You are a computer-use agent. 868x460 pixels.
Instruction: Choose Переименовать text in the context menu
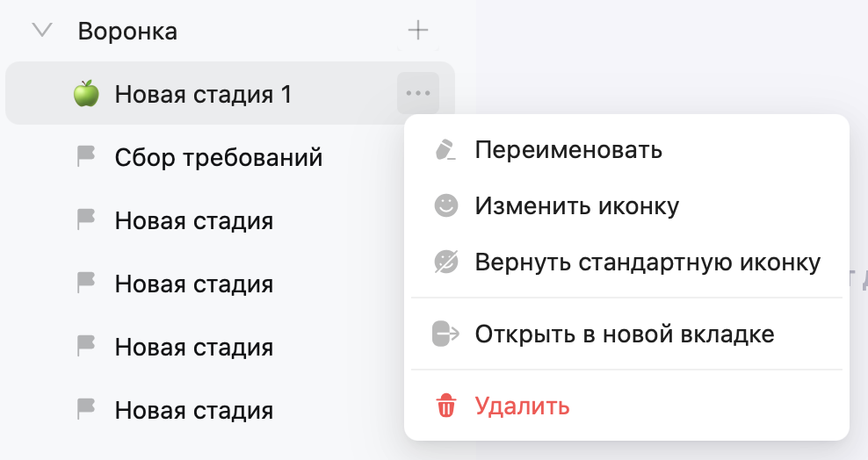coord(568,150)
